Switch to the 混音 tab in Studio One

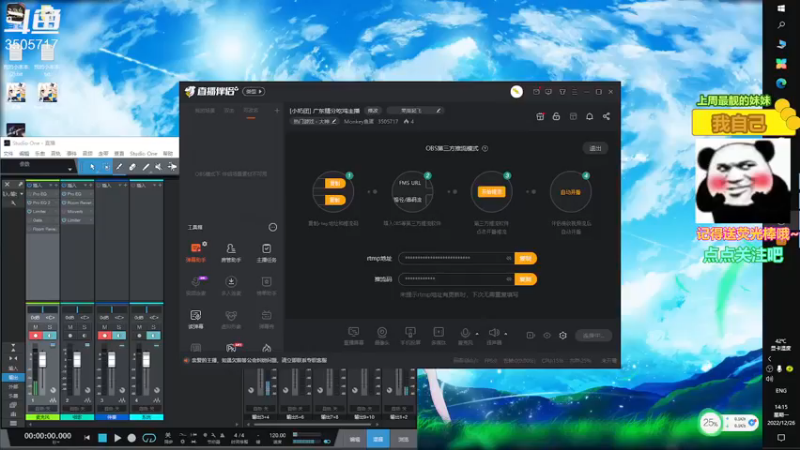click(x=379, y=439)
